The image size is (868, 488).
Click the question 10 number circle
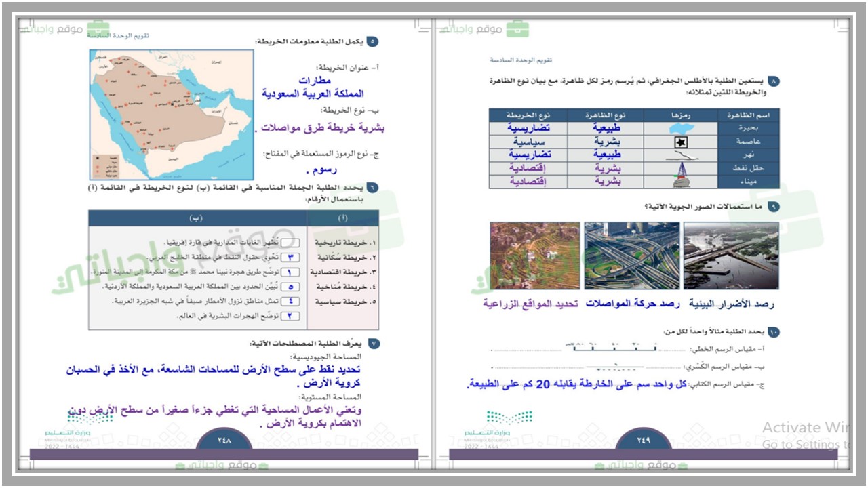tap(774, 331)
